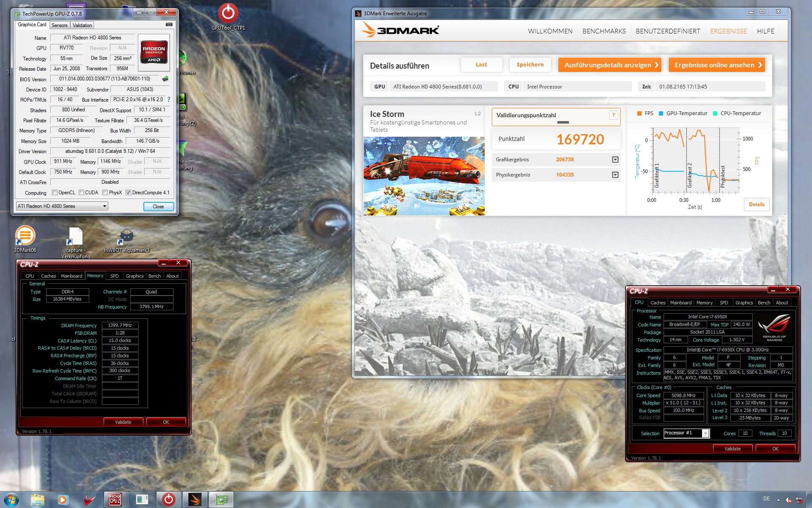The width and height of the screenshot is (812, 508).
Task: Open the BENUTZERDEFINIERT section in 3DMark
Action: pos(668,31)
